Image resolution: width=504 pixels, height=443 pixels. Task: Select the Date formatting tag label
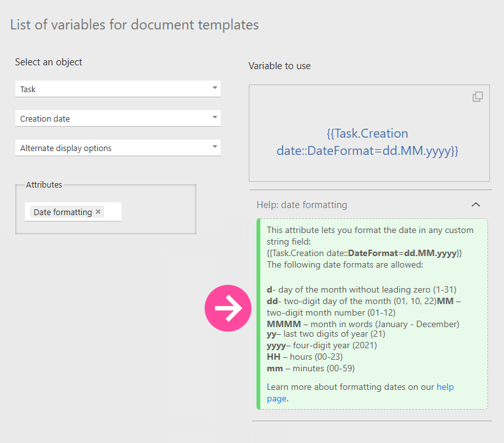click(x=62, y=212)
